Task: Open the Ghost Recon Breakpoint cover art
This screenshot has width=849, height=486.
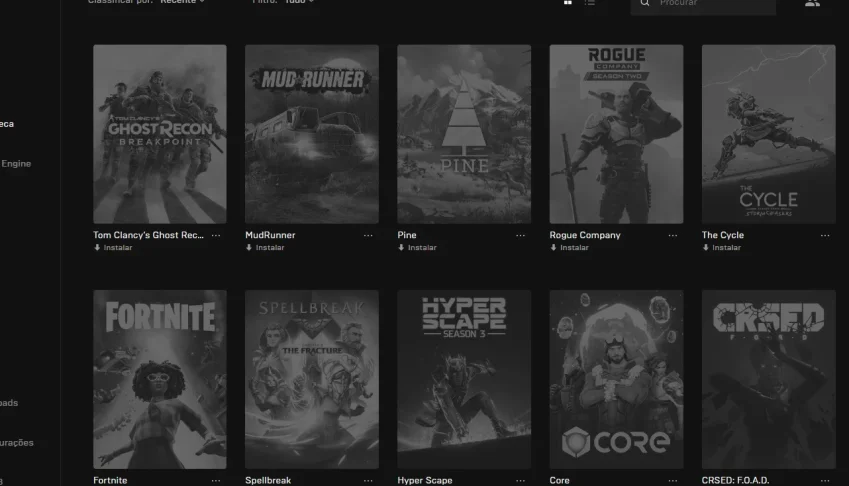Action: coord(160,134)
